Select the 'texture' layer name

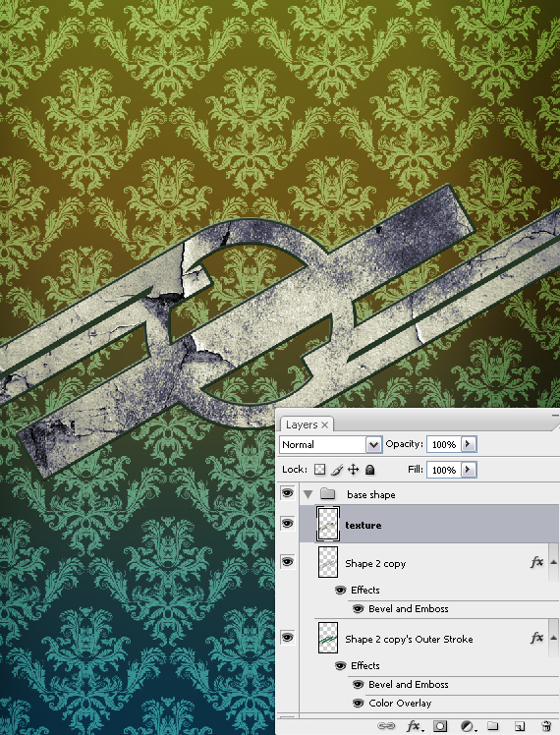(364, 525)
